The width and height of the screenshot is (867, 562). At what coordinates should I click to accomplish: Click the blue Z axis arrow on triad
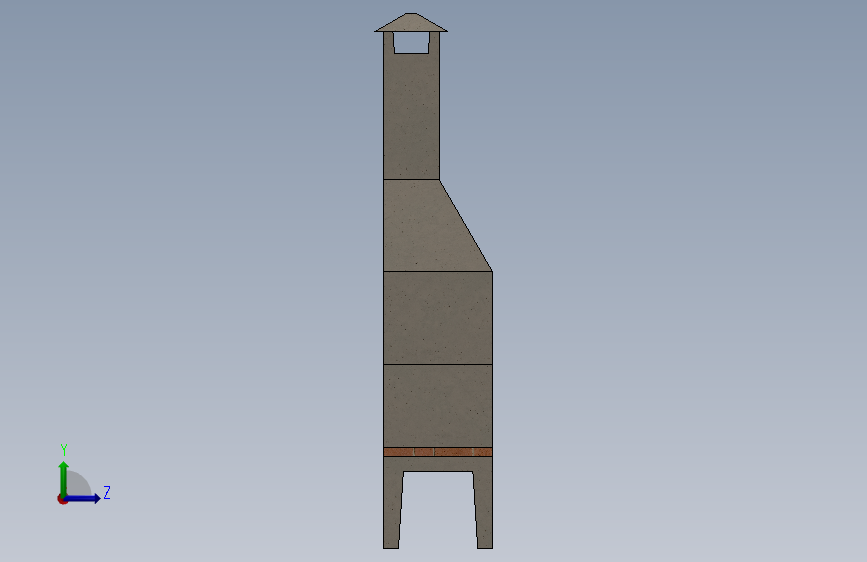click(x=82, y=498)
